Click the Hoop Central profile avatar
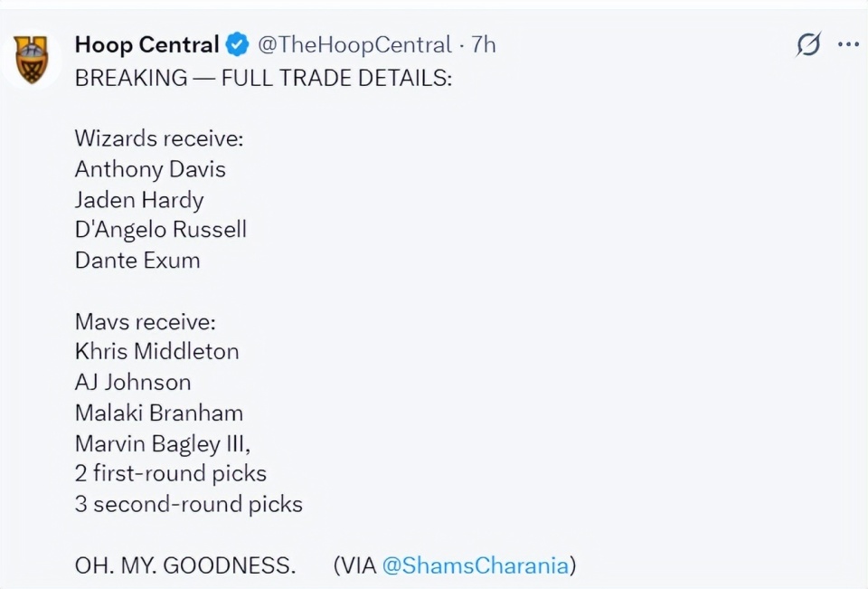Screen dimensions: 868x589 pos(33,62)
